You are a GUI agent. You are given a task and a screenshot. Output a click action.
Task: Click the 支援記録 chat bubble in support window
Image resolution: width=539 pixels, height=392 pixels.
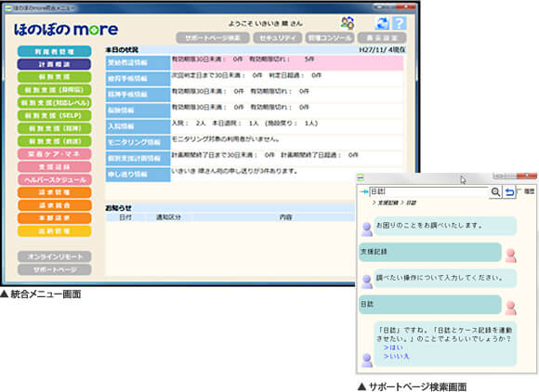tap(430, 252)
